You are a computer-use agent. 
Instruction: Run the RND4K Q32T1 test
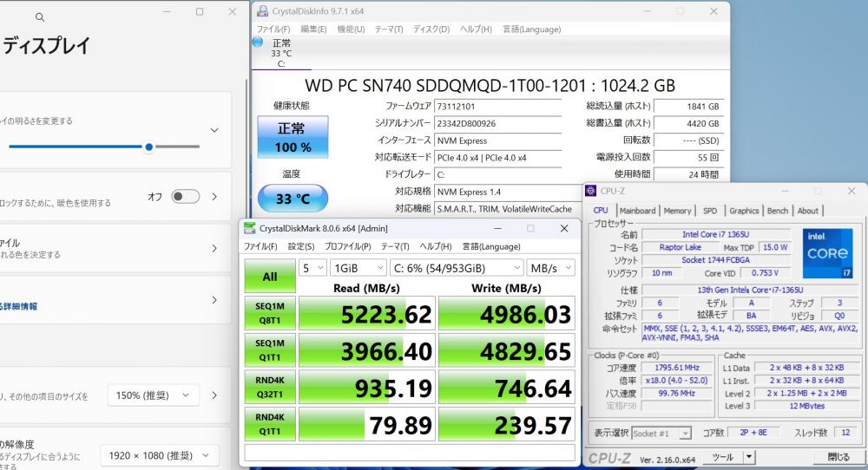coord(270,386)
